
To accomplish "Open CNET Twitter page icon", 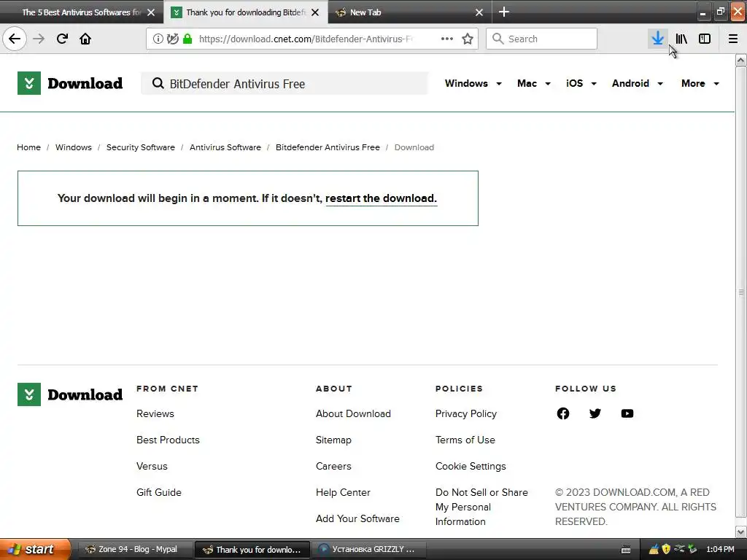I will [595, 413].
